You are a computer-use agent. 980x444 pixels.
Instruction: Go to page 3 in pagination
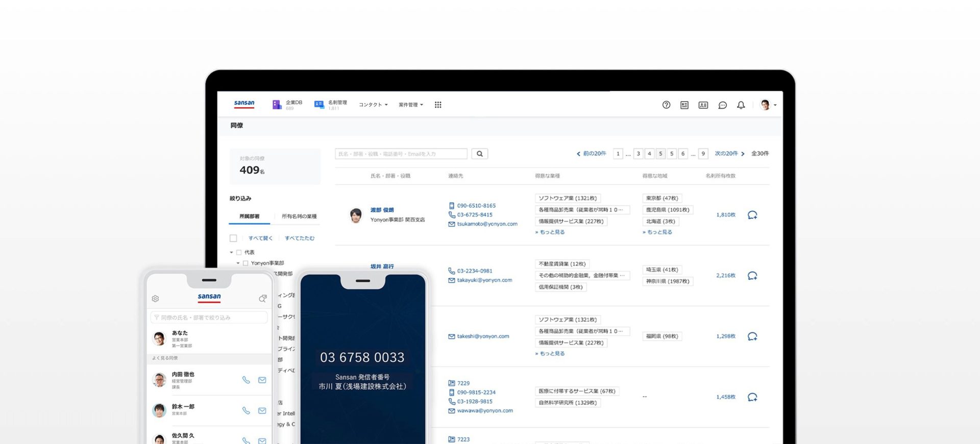[x=638, y=154]
